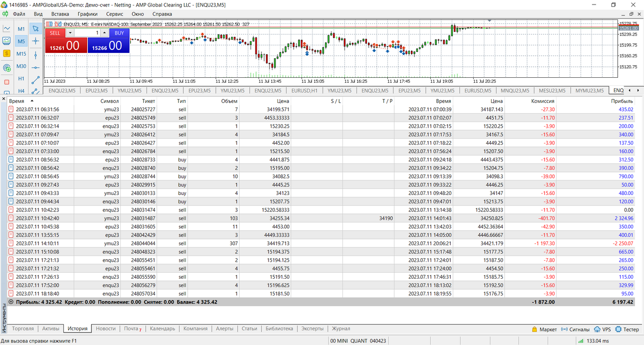Viewport: 644px width, 345px height.
Task: Switch to the Журнал tab
Action: (x=341, y=329)
